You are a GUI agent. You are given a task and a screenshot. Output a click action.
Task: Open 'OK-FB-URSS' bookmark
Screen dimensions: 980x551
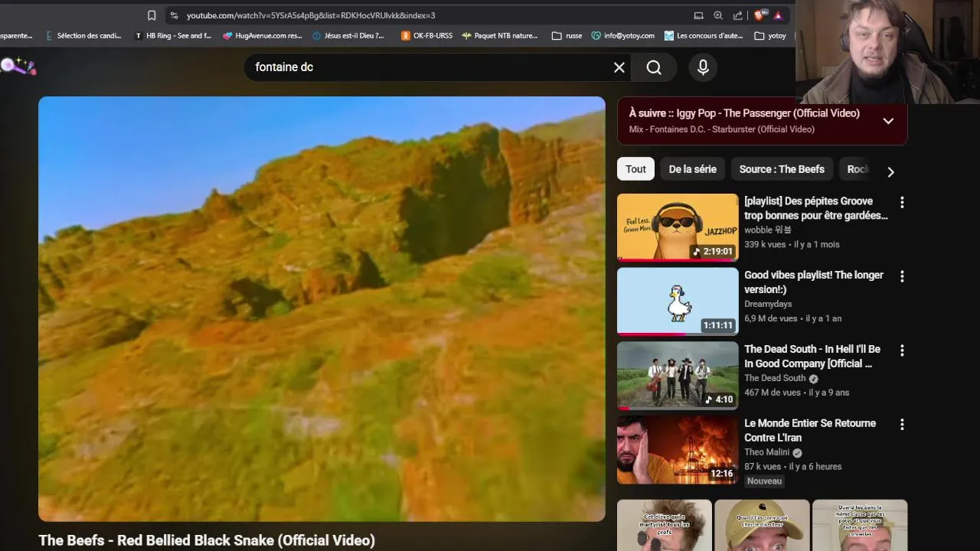tap(426, 35)
